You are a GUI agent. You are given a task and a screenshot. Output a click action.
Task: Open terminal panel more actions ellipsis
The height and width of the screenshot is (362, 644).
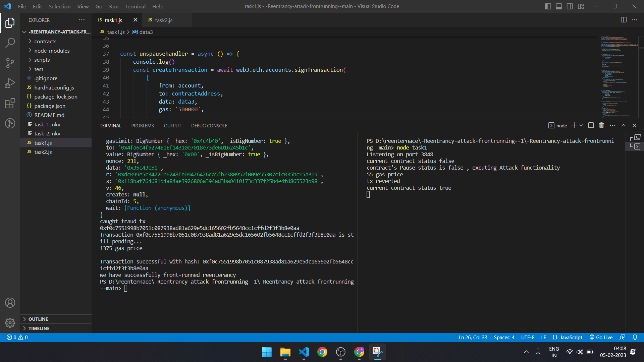coord(612,125)
